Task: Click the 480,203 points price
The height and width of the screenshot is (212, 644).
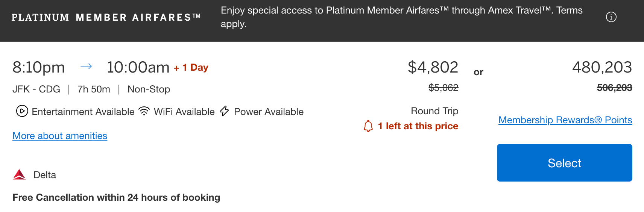Action: coord(601,67)
